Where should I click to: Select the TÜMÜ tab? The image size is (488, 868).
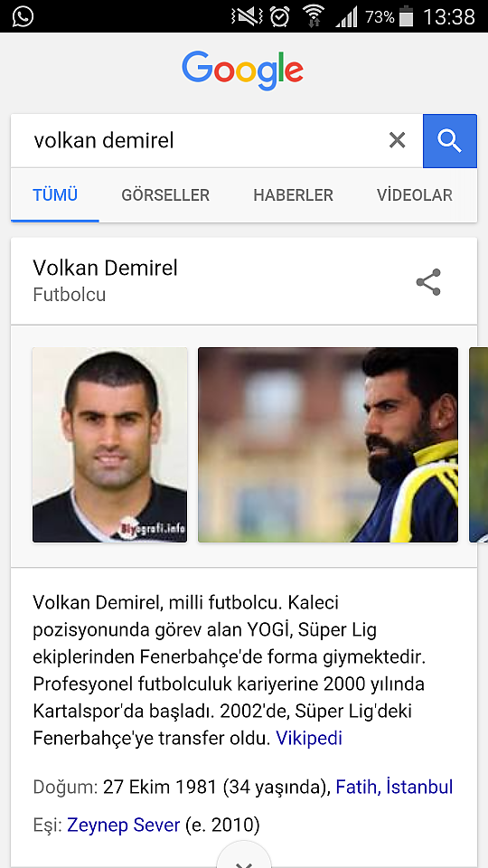tap(55, 195)
